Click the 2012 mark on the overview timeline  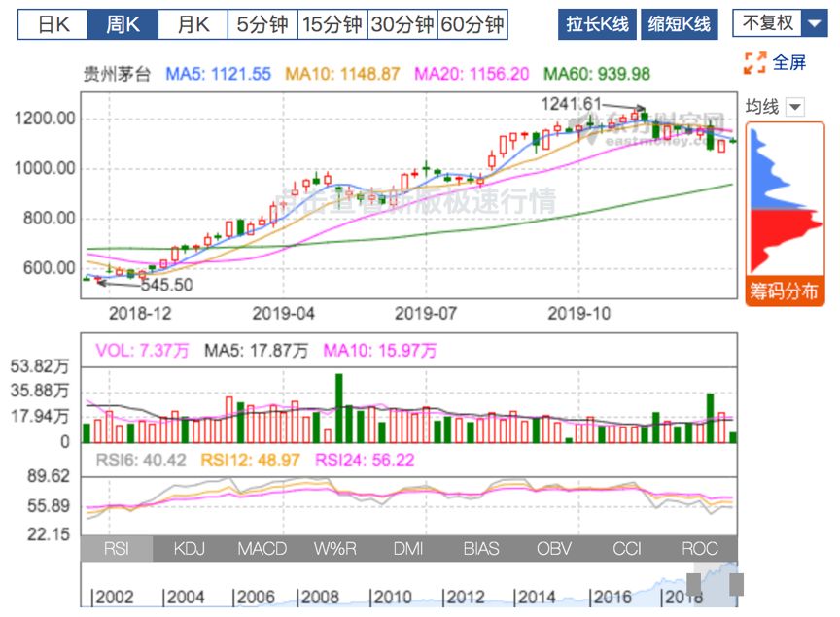tap(464, 597)
